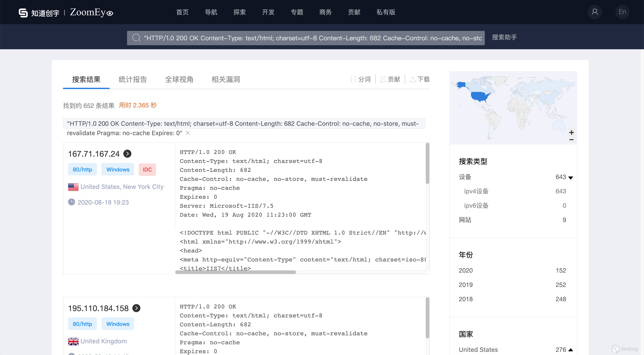Open the 探索 menu item
Viewport: 644px width, 355px height.
click(x=239, y=12)
